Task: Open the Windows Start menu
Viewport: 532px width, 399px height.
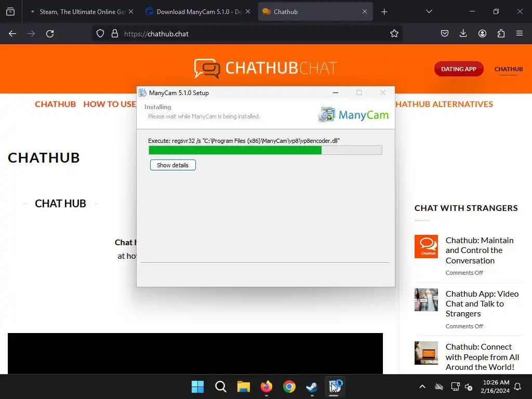Action: [197, 387]
